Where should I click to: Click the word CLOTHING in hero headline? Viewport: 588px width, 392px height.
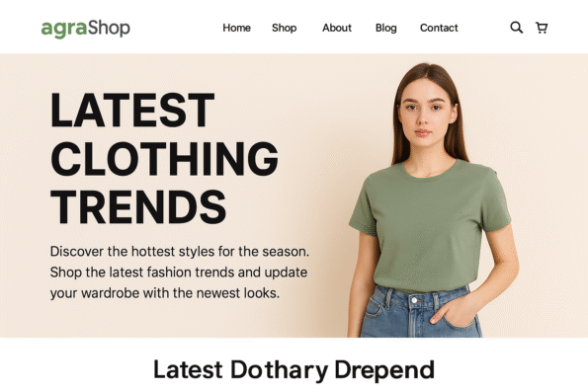pos(164,158)
